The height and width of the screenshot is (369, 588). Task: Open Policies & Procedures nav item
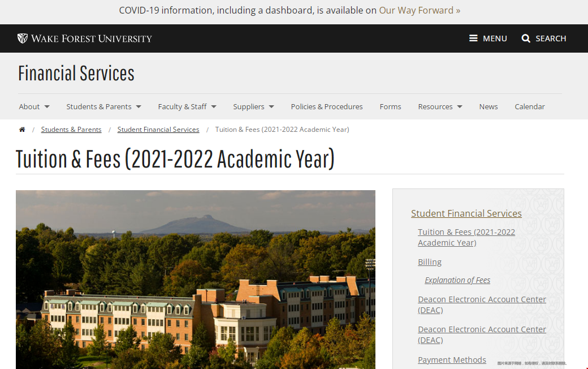(x=327, y=106)
